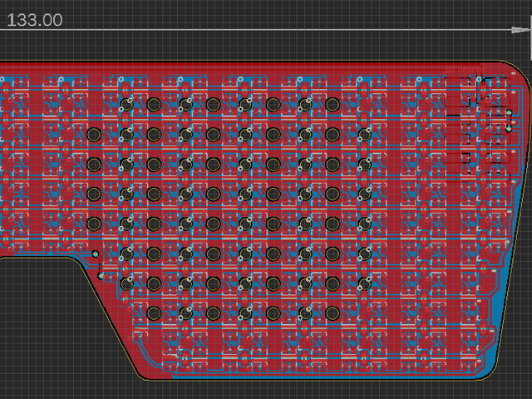The height and width of the screenshot is (399, 532).
Task: Click the rightmost hole in second hole row
Action: point(364,134)
